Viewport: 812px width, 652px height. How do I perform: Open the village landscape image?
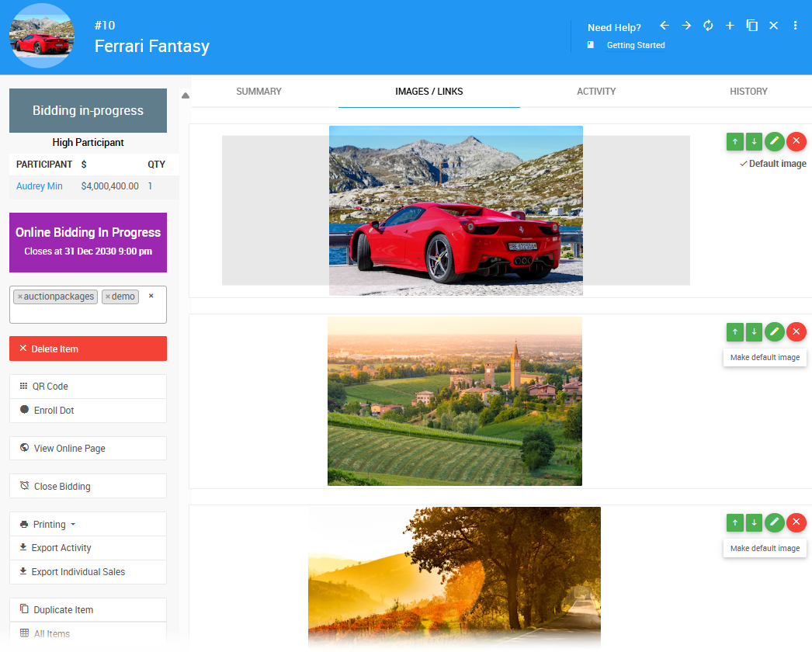coord(455,401)
